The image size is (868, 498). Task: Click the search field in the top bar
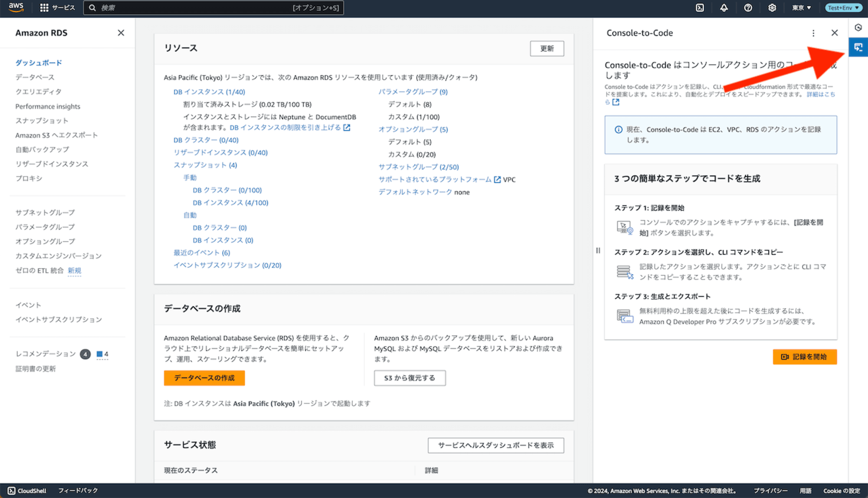tap(214, 8)
